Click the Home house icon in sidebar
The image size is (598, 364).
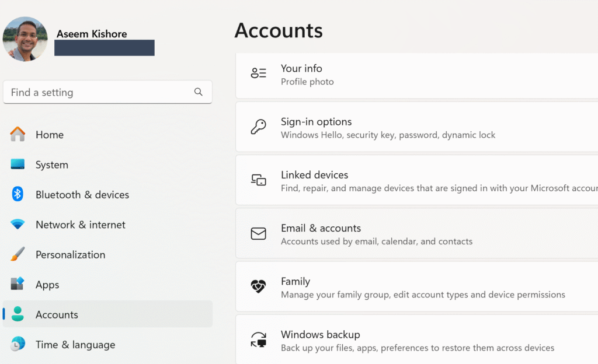tap(18, 135)
